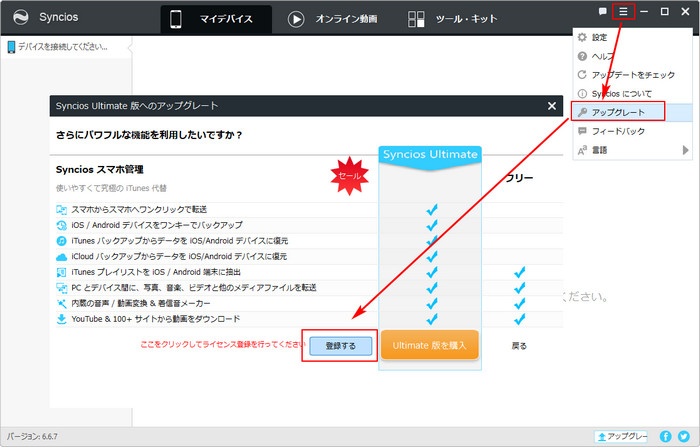The width and height of the screenshot is (700, 447).
Task: Click audio video converter feature icon
Action: pyautogui.click(x=62, y=304)
